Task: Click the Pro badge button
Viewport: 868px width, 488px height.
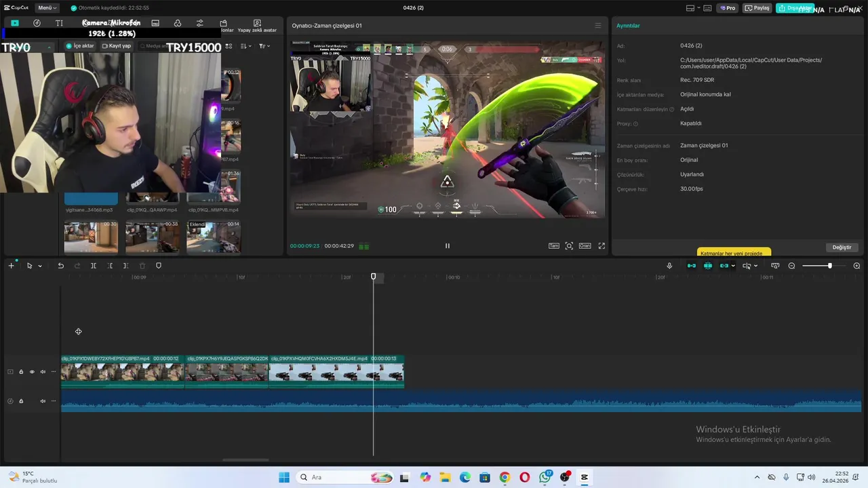Action: [x=728, y=8]
